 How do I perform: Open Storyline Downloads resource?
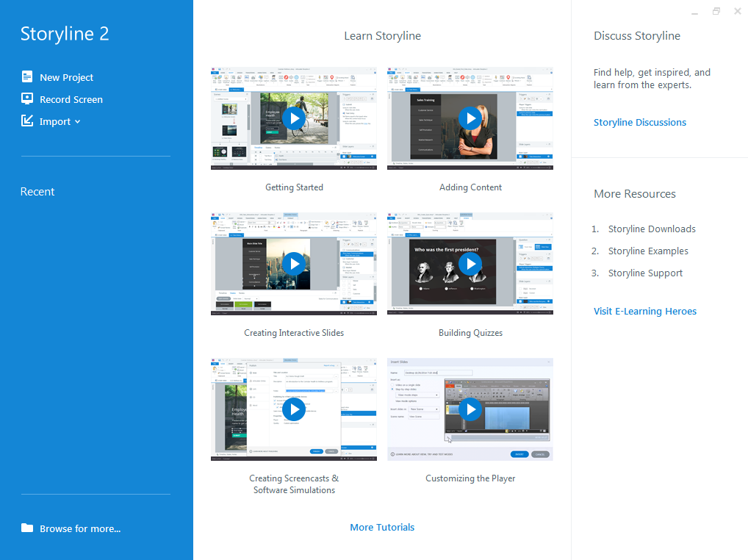tap(652, 229)
